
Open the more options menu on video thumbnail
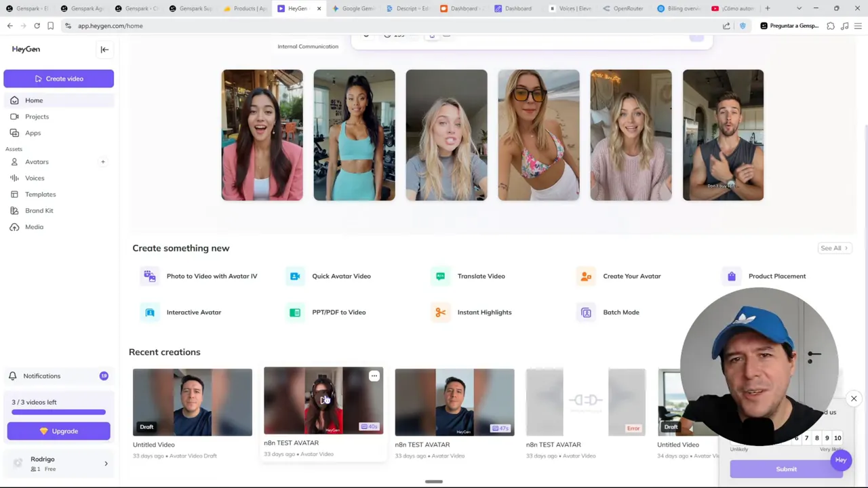coord(374,376)
